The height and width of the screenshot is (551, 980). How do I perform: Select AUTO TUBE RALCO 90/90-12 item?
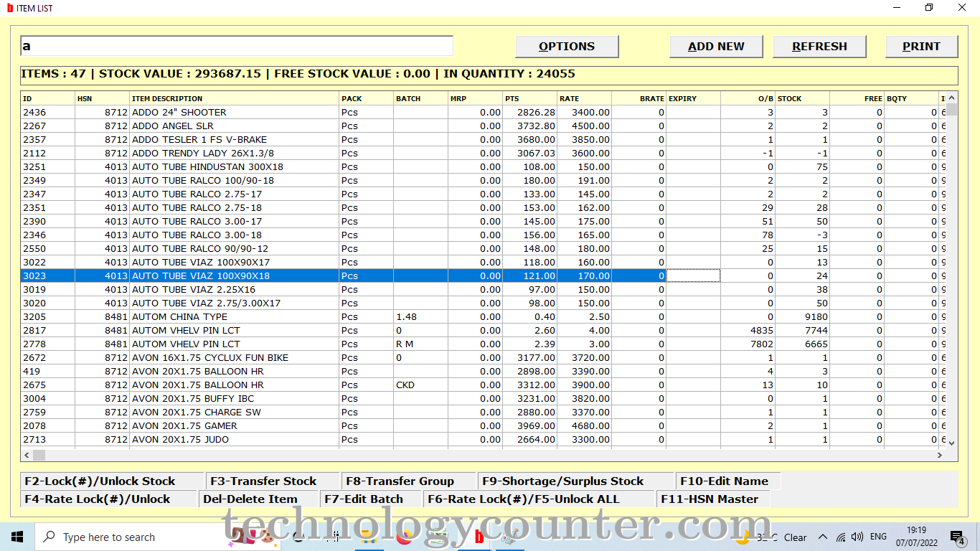pos(483,248)
